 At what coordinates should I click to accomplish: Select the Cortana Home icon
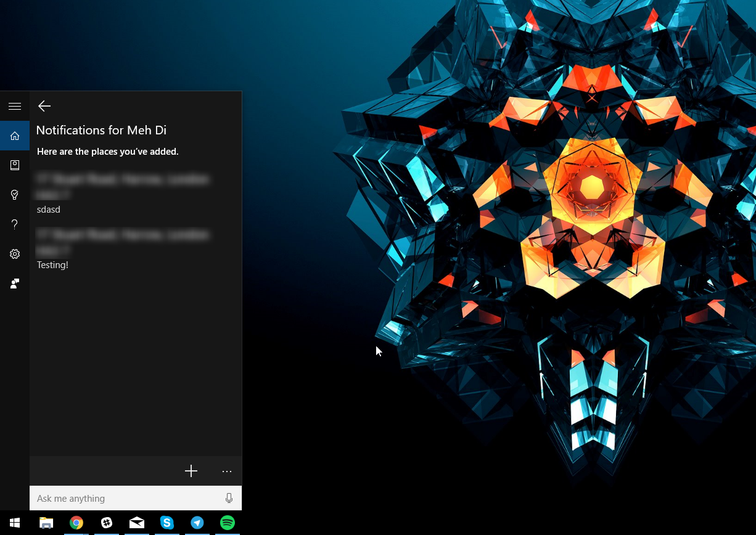(x=15, y=136)
